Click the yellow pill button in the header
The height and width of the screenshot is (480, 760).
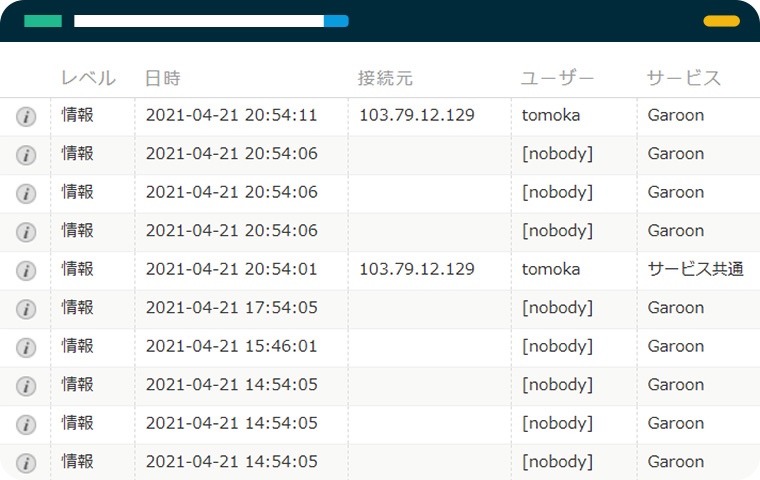point(721,21)
